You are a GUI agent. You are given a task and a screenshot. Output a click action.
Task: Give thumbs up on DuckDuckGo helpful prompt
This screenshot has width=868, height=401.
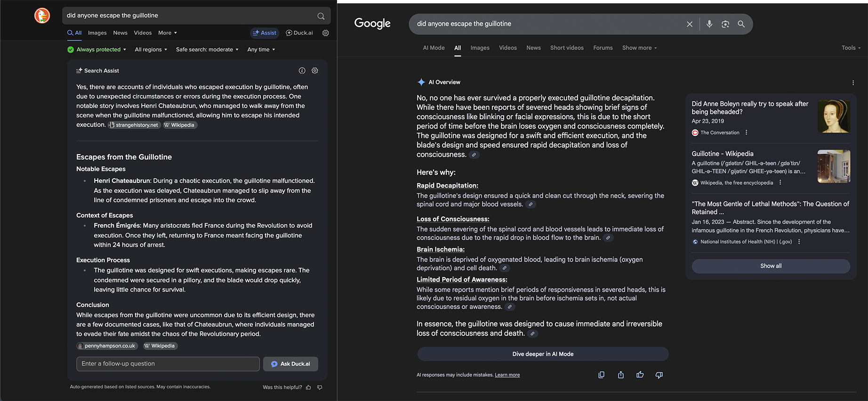coord(309,387)
